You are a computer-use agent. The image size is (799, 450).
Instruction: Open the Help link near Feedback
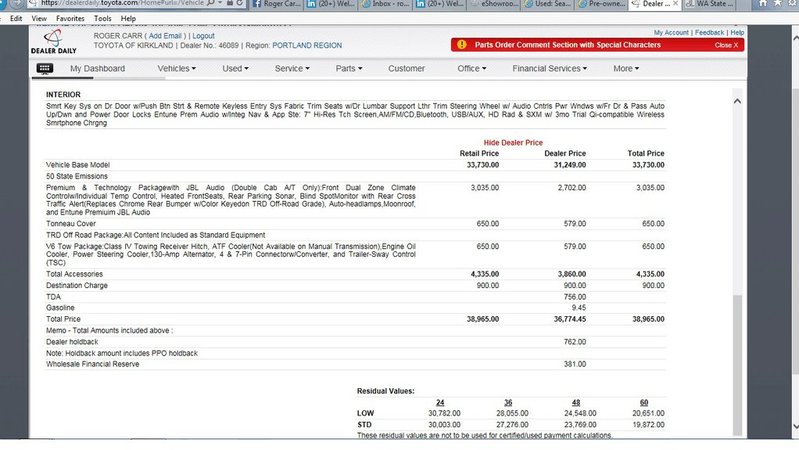click(x=737, y=33)
